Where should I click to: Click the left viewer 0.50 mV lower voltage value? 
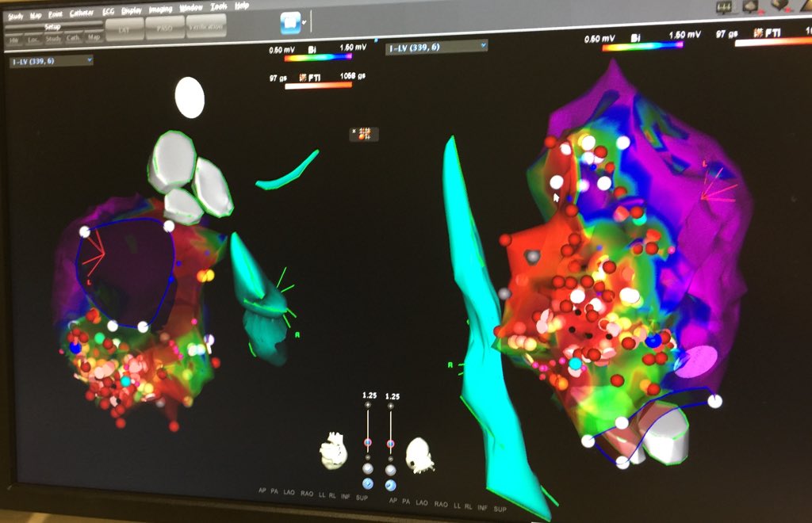point(282,50)
